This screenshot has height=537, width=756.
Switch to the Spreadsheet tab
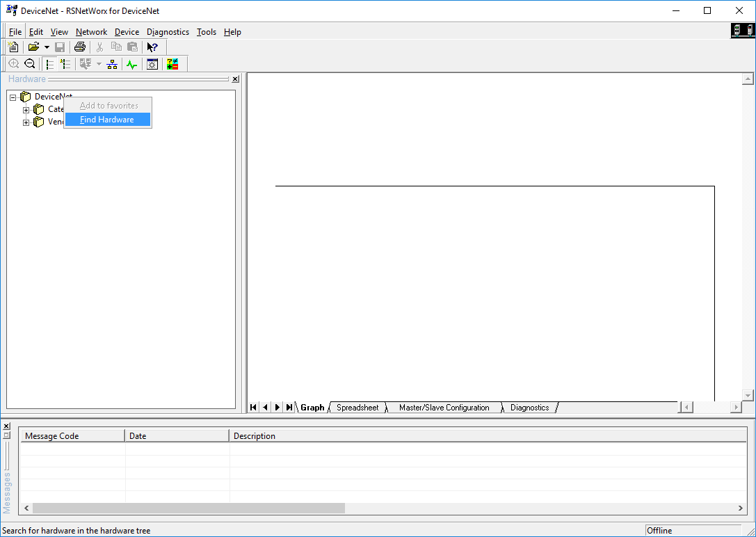pyautogui.click(x=357, y=408)
